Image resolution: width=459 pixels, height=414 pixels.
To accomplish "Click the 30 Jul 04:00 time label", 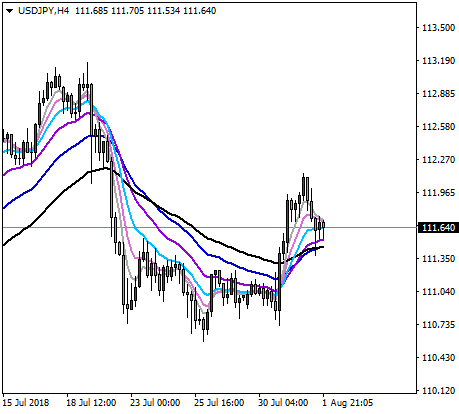I will (x=283, y=403).
